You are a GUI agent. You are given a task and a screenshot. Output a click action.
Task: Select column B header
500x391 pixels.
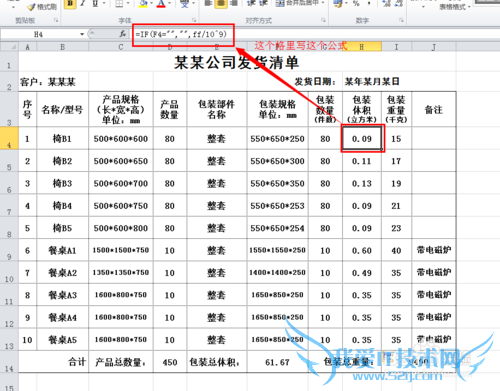pyautogui.click(x=62, y=47)
